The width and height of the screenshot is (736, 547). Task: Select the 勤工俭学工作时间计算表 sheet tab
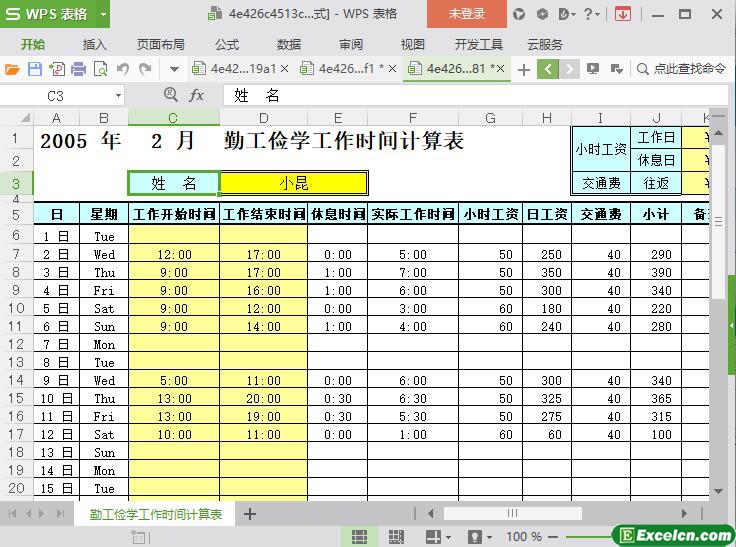[155, 514]
